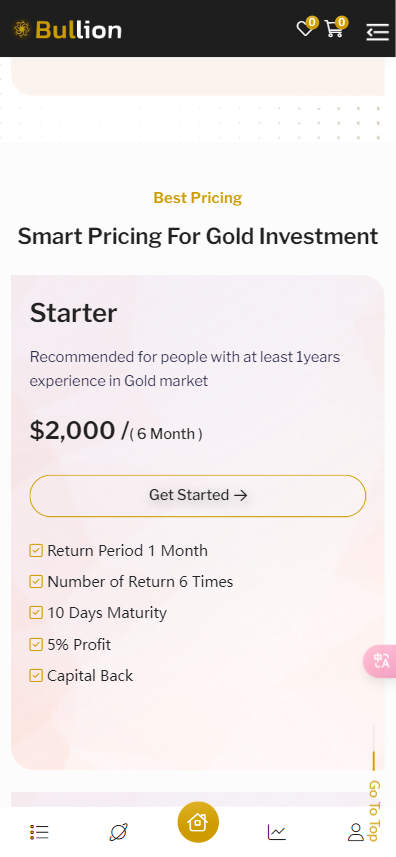Click the Number of Return 6 Times checkbox
This screenshot has width=396, height=857.
[x=36, y=582]
